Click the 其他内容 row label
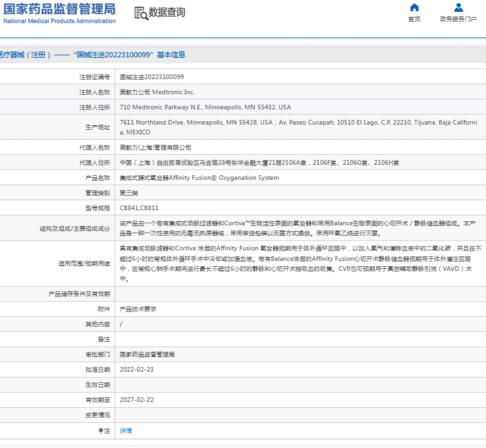 click(x=97, y=324)
